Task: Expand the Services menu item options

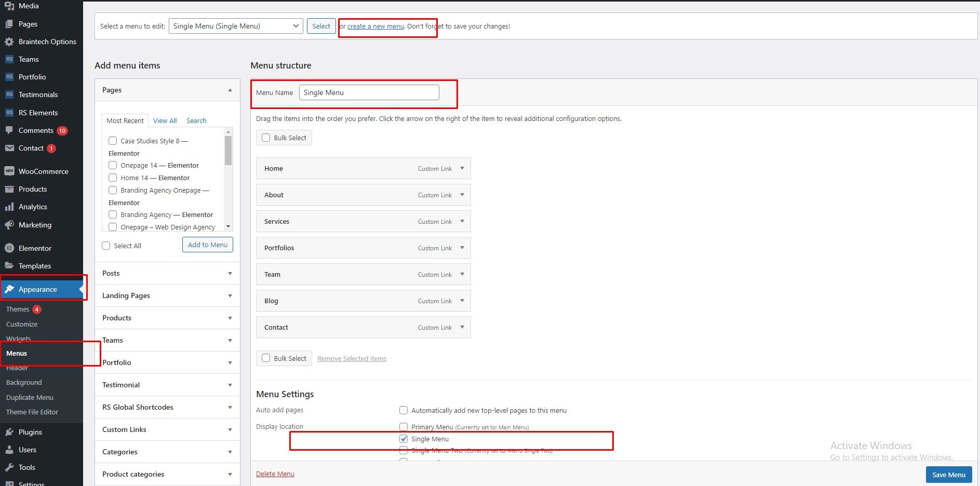Action: (462, 221)
